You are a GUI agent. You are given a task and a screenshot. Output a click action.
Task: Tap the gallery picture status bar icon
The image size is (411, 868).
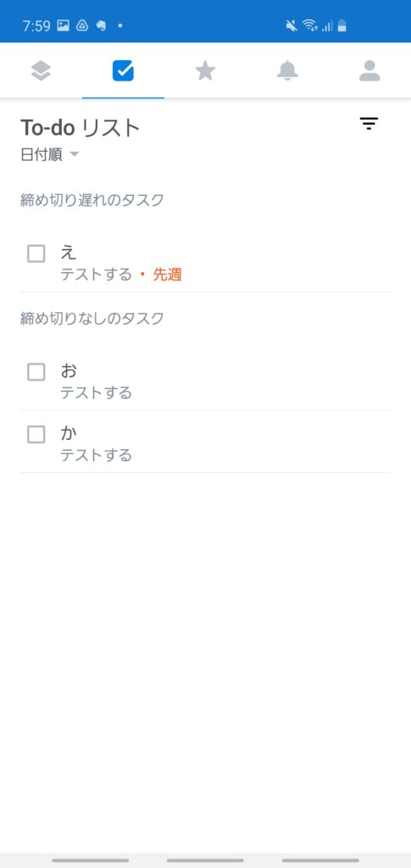coord(63,25)
